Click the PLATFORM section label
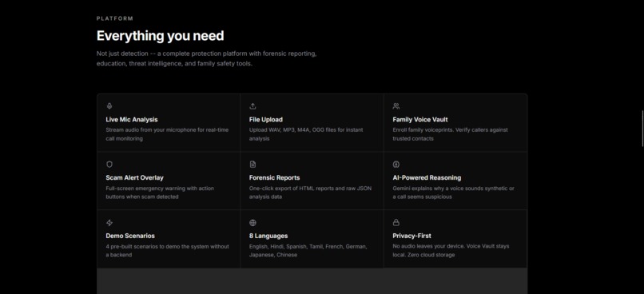This screenshot has width=644, height=294. click(115, 18)
